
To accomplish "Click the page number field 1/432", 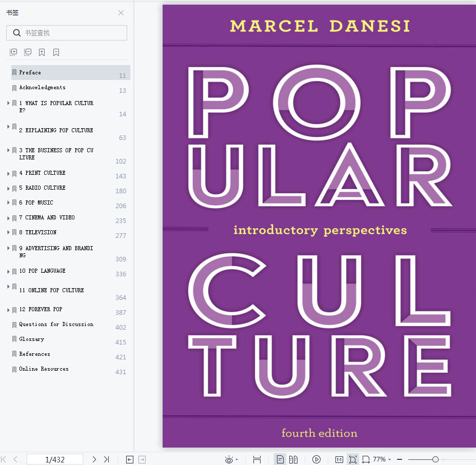I will point(55,459).
